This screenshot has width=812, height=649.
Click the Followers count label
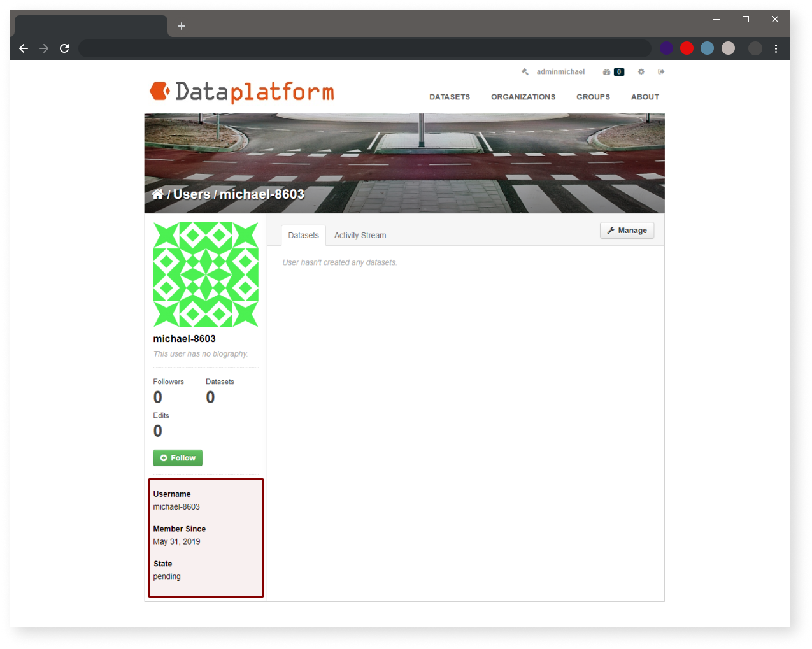(x=168, y=382)
